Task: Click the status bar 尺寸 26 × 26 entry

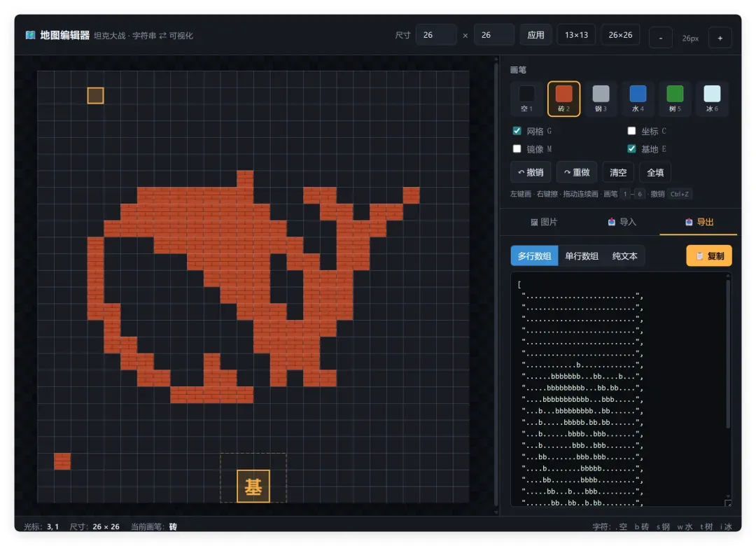Action: click(94, 526)
